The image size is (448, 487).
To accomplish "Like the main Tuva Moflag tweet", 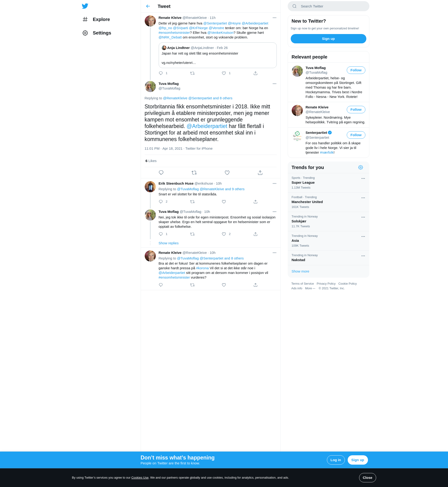I will 227,173.
